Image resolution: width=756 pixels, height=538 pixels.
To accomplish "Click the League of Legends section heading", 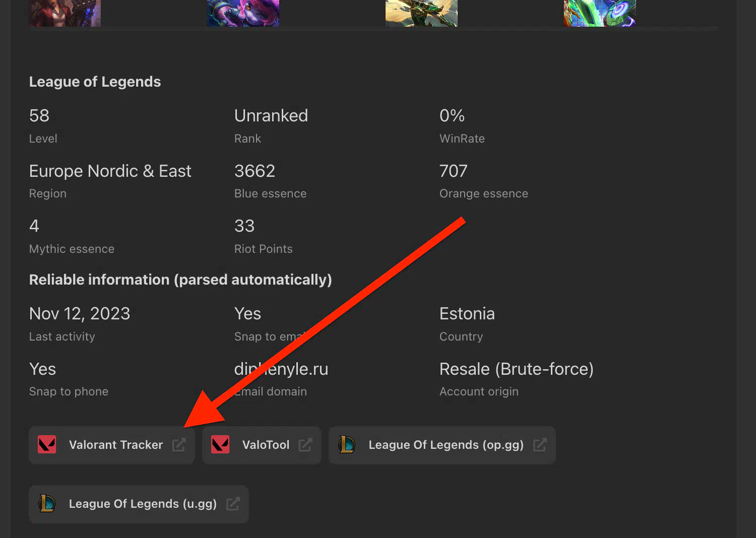I will [x=95, y=82].
